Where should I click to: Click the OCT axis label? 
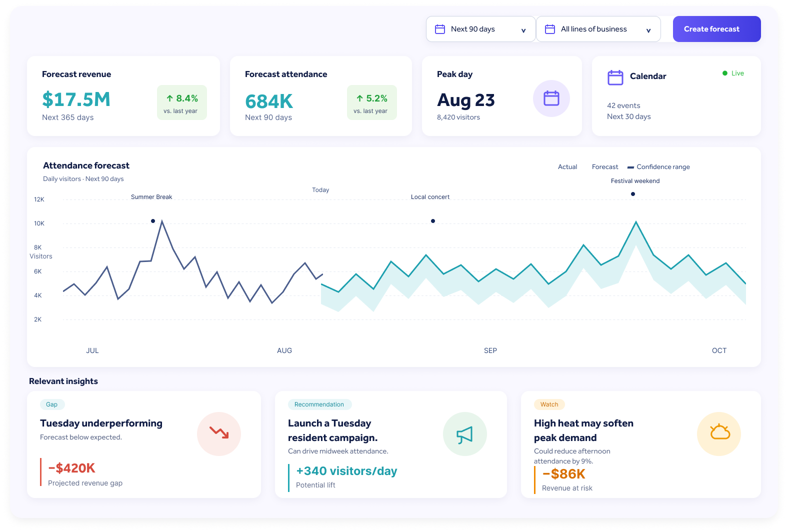point(719,350)
